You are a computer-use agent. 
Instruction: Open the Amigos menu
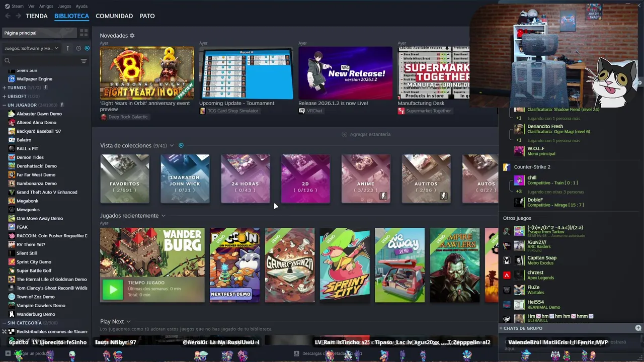pyautogui.click(x=46, y=6)
